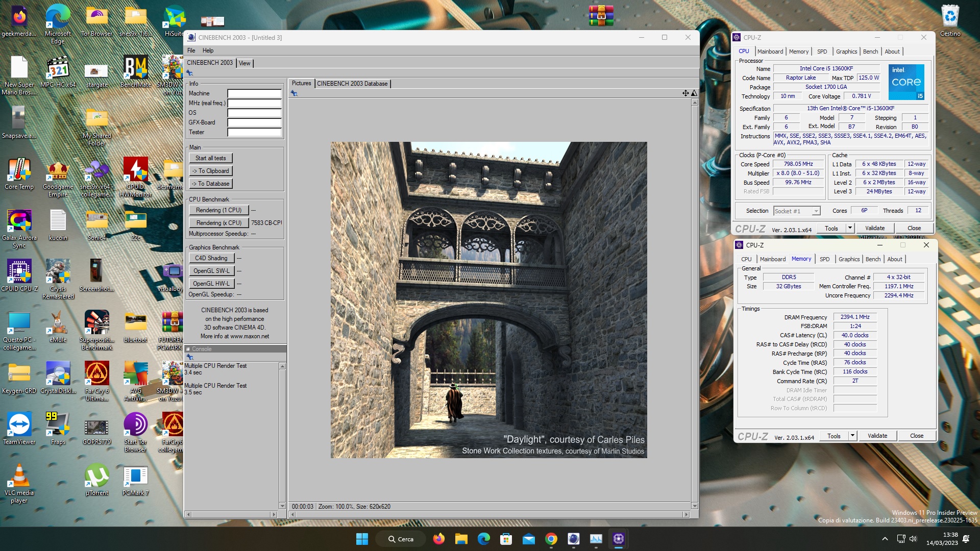Open Bench tab in upper CPU-Z window
The width and height of the screenshot is (980, 551).
[x=870, y=52]
